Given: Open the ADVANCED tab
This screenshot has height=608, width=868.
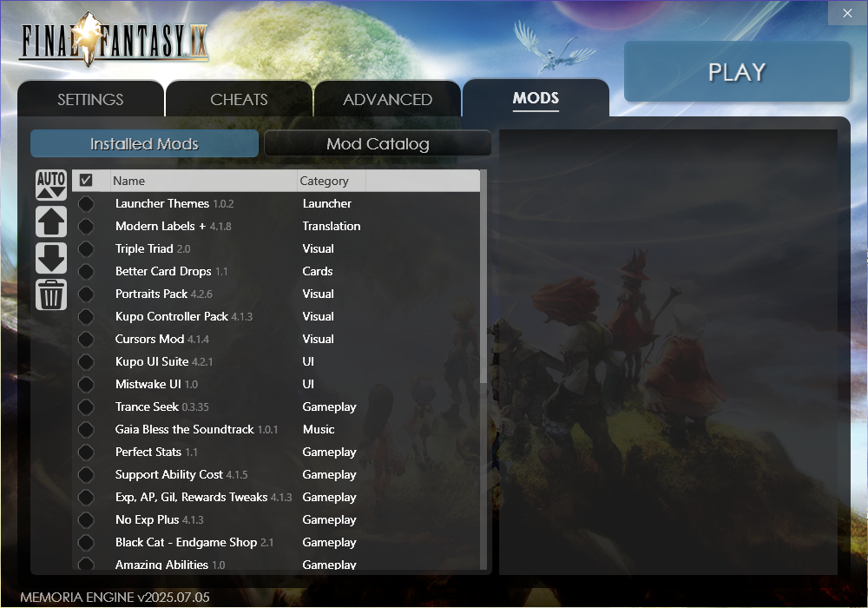Looking at the screenshot, I should [x=387, y=99].
